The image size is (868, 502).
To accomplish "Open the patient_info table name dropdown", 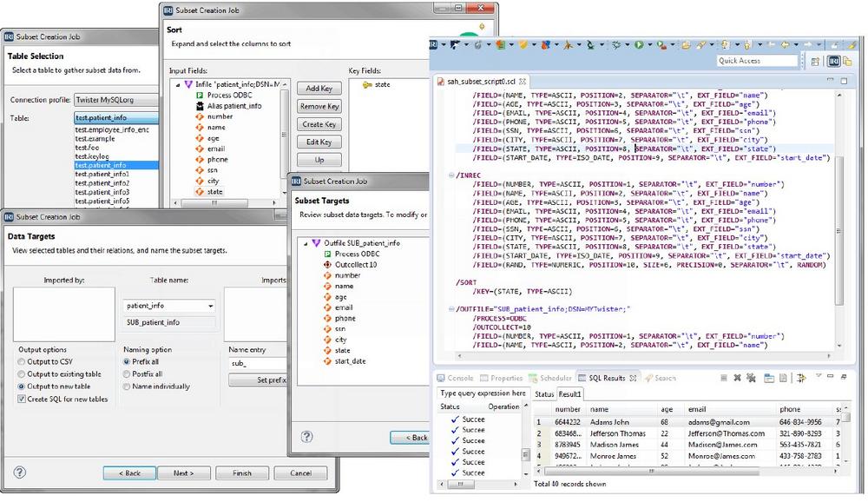I will [x=211, y=306].
